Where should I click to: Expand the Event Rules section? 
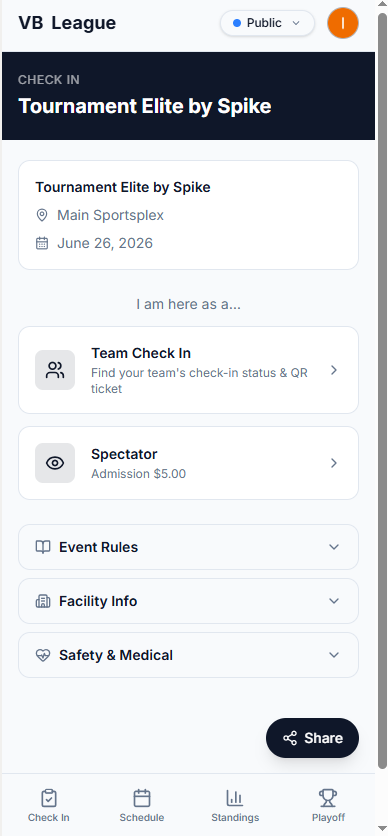[x=188, y=547]
